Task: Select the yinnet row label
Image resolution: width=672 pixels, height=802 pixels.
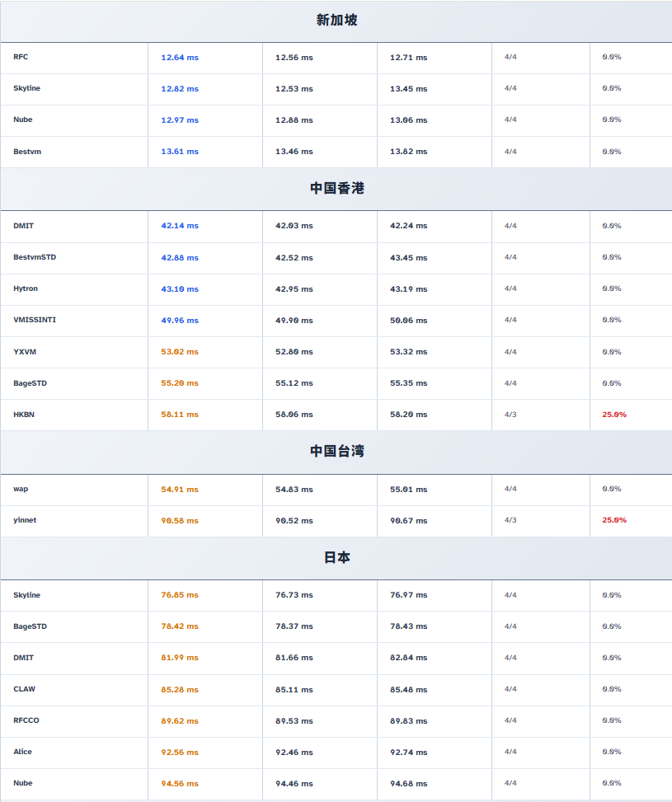Action: tap(25, 520)
